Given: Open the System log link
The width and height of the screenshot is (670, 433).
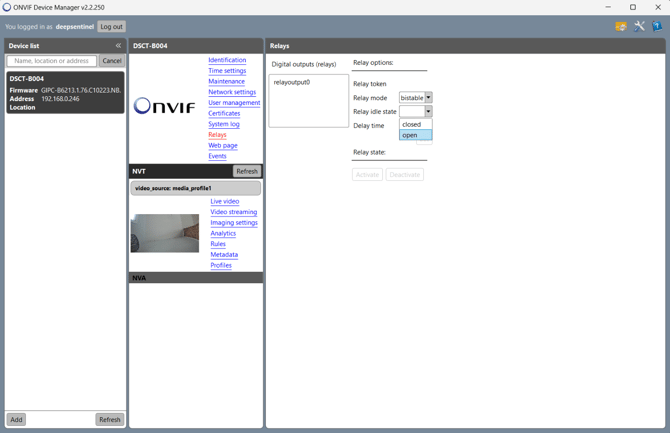Looking at the screenshot, I should (x=224, y=124).
